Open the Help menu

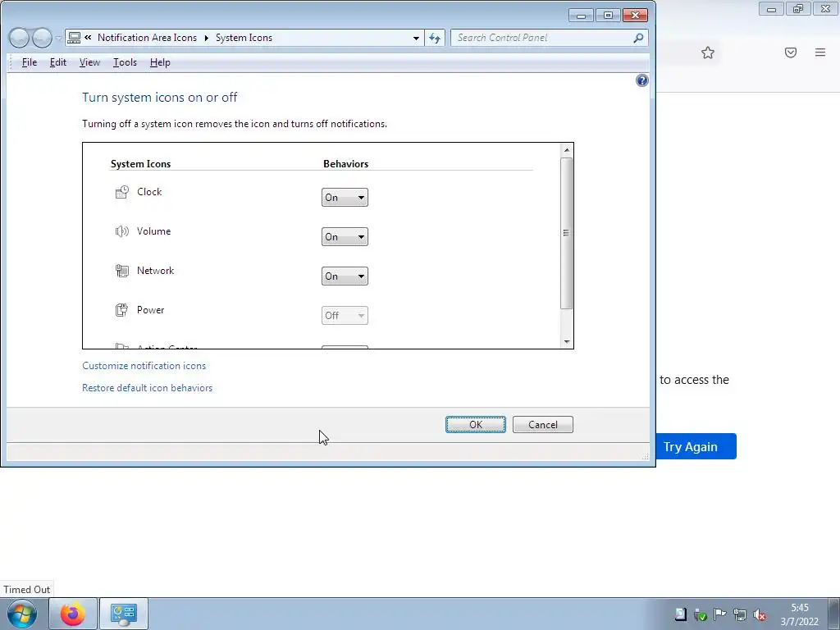click(160, 62)
